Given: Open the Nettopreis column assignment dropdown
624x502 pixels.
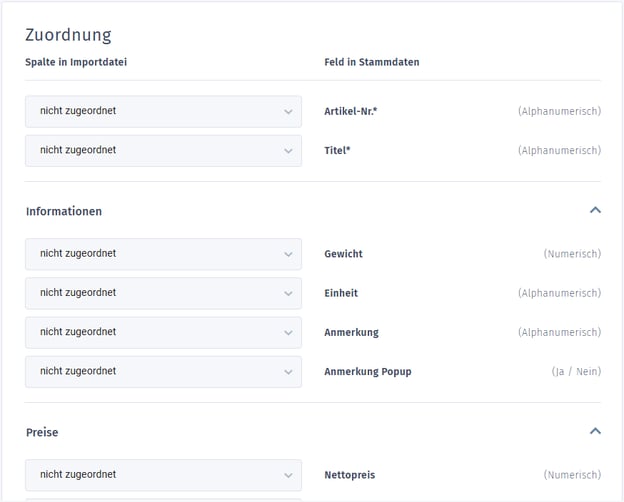Looking at the screenshot, I should tap(163, 474).
